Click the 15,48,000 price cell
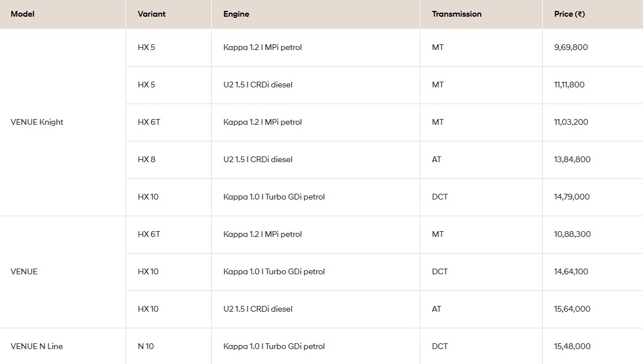 click(x=572, y=346)
